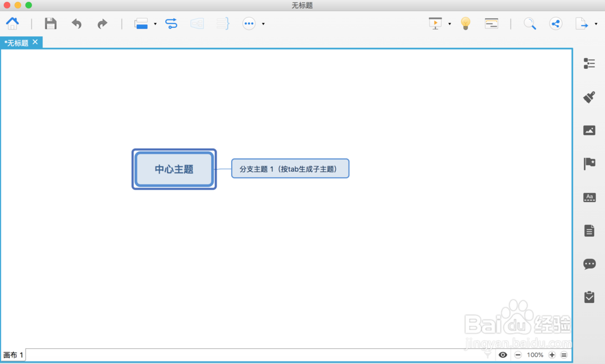
Task: Undo the last action
Action: (76, 24)
